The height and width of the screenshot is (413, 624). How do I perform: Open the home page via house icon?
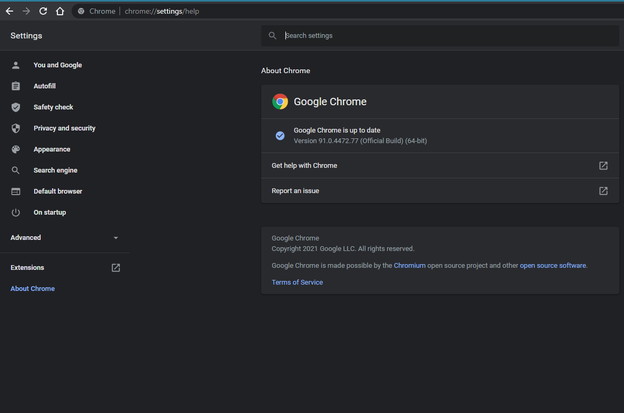pos(60,11)
